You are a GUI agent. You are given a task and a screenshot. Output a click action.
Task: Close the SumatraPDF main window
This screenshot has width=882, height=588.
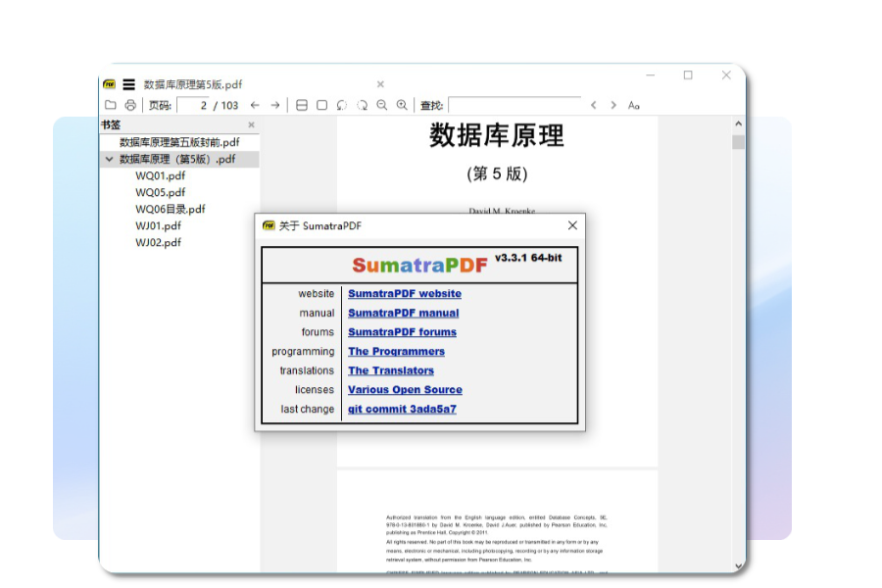pyautogui.click(x=726, y=74)
